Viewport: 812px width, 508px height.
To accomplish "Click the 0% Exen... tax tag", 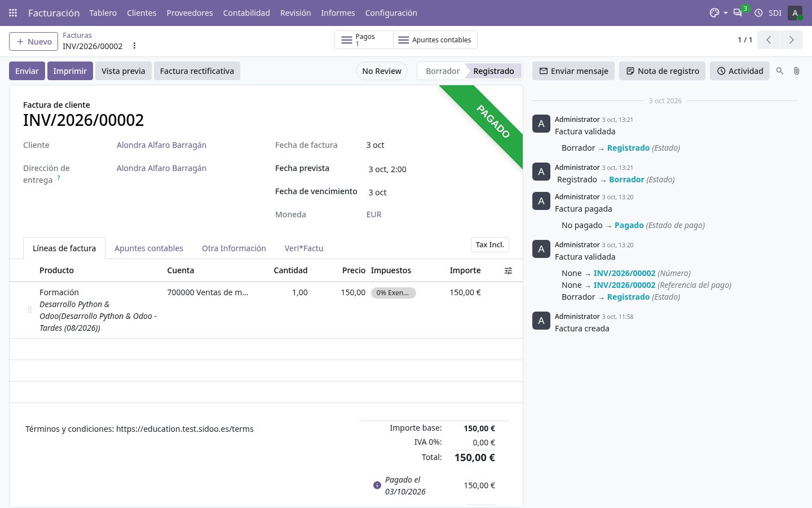I will [393, 293].
